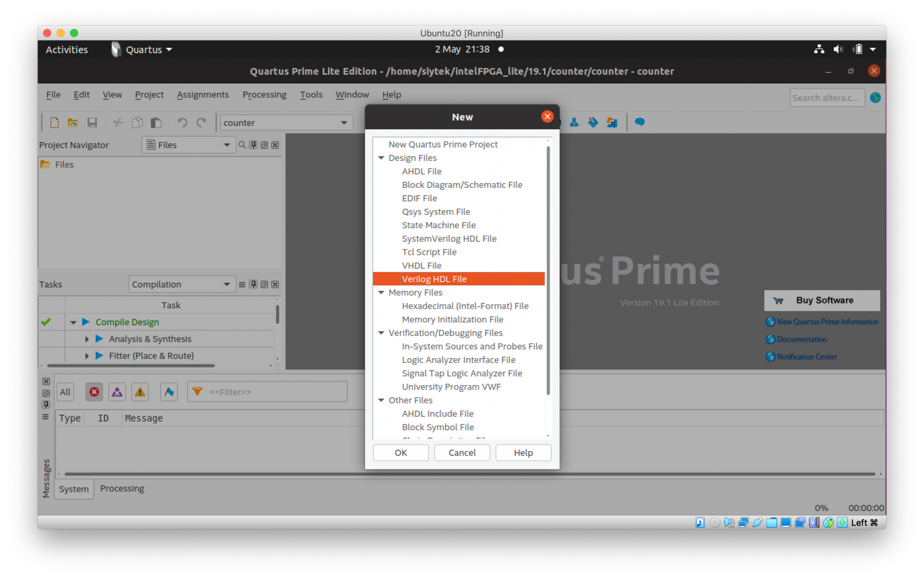Click the Programmer tool icon
This screenshot has height=579, width=924.
click(x=593, y=122)
